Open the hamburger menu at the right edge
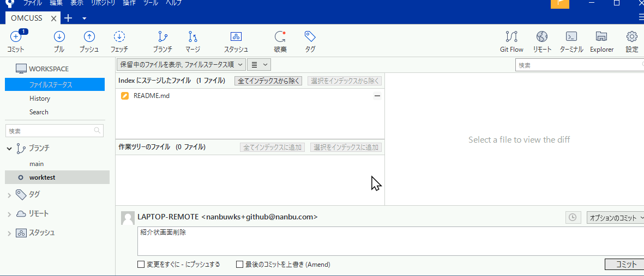 click(x=641, y=17)
